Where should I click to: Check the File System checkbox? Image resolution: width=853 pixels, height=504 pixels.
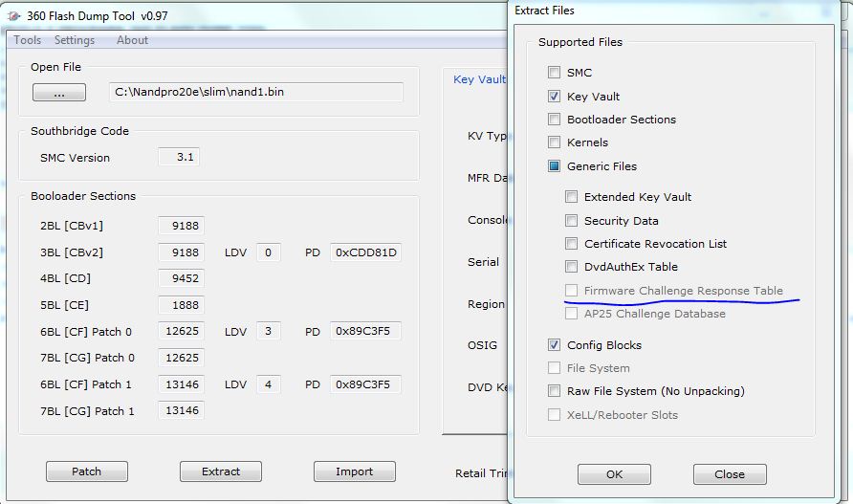click(x=554, y=368)
